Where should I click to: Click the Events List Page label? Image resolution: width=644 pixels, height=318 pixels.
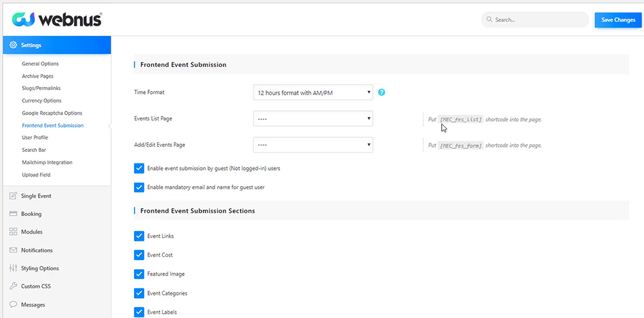pos(153,118)
